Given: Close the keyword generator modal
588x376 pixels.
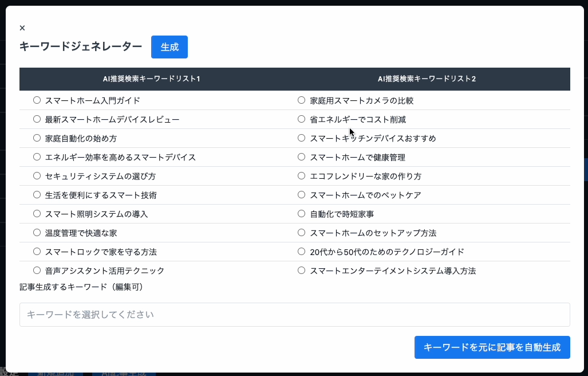Looking at the screenshot, I should click(22, 28).
